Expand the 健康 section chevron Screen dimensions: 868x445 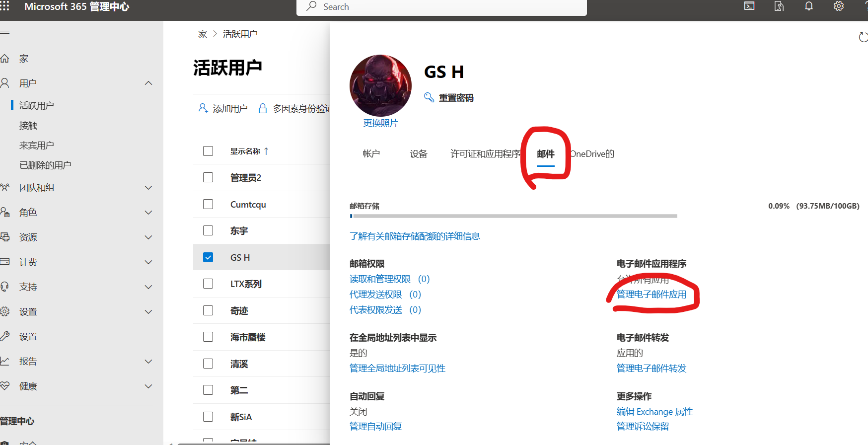click(x=148, y=386)
